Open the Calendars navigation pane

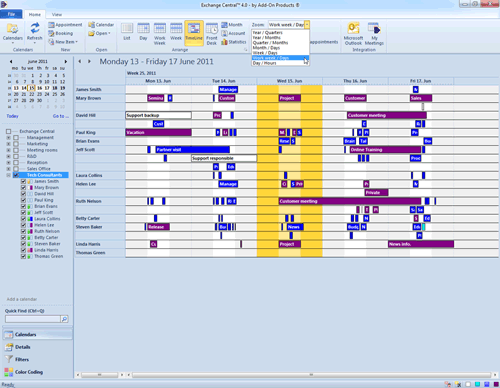37,334
